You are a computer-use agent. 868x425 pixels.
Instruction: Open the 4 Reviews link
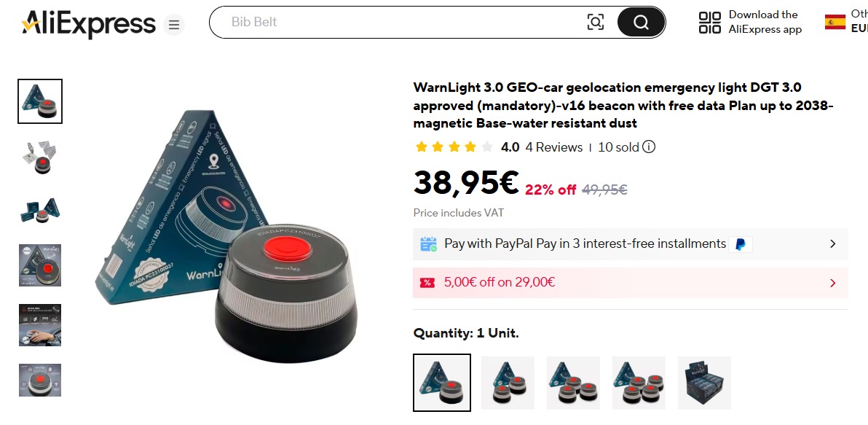(x=553, y=147)
